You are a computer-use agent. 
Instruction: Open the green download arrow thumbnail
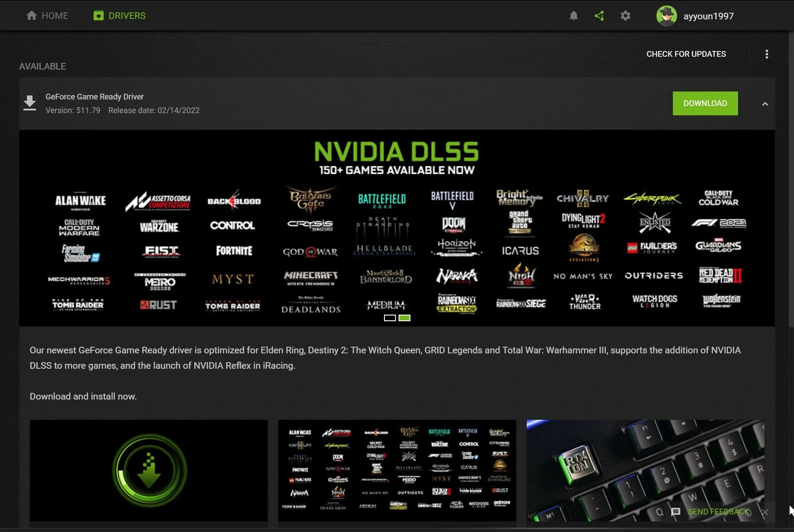click(149, 470)
